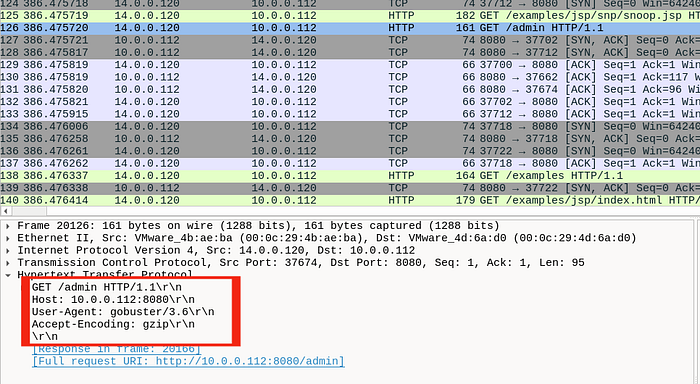Select packet 127 SYN ACK to 37702
700x384 pixels.
(x=350, y=40)
